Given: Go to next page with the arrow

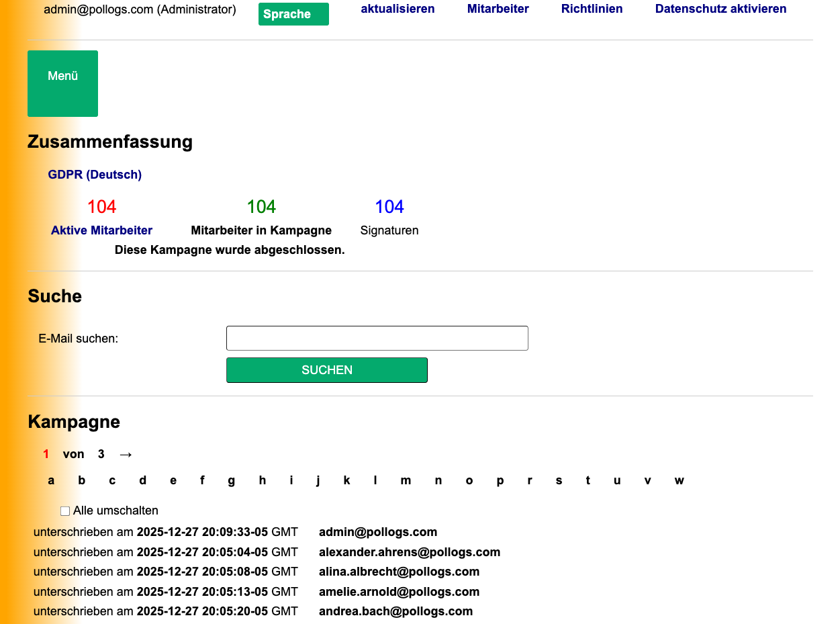Looking at the screenshot, I should pos(126,454).
